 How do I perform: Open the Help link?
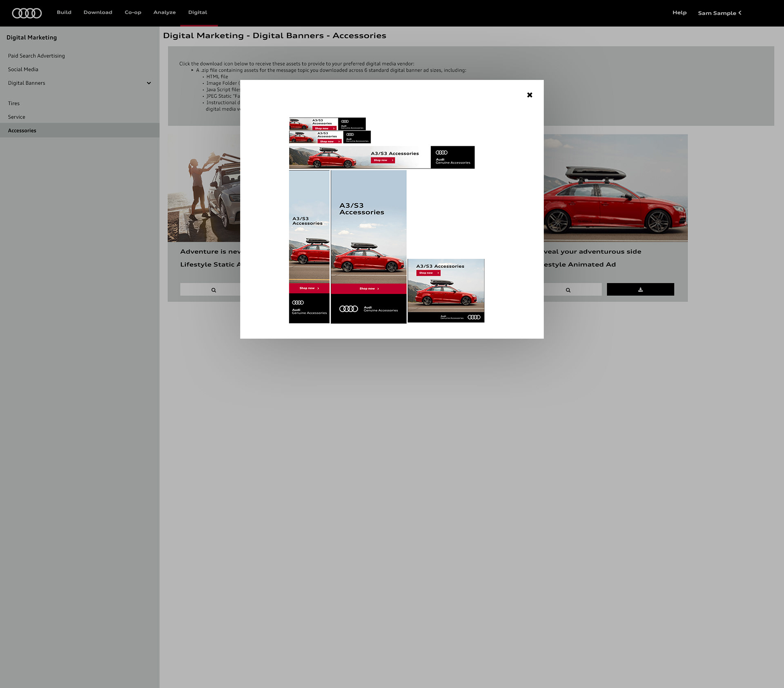point(679,13)
